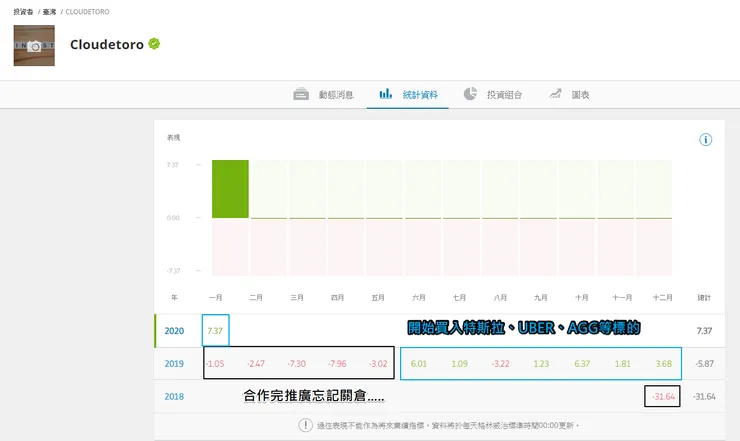Click the 投資者 breadcrumb link
The image size is (740, 441).
point(23,12)
